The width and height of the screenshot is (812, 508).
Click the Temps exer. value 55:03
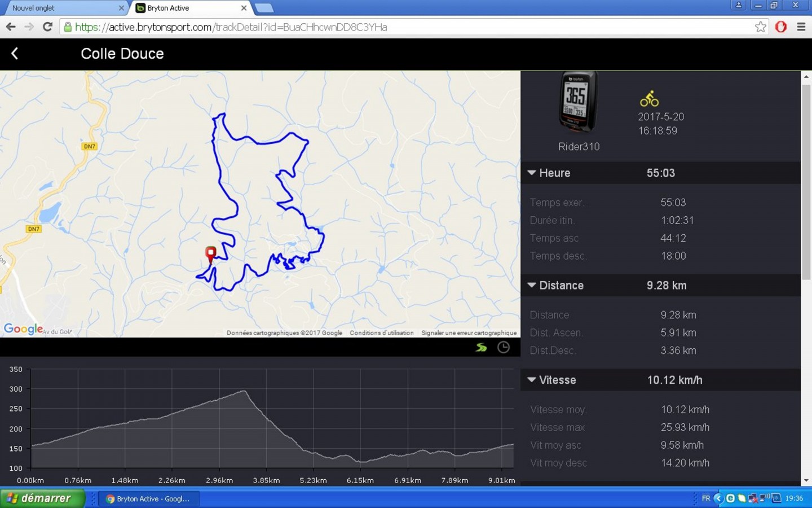[x=673, y=203]
